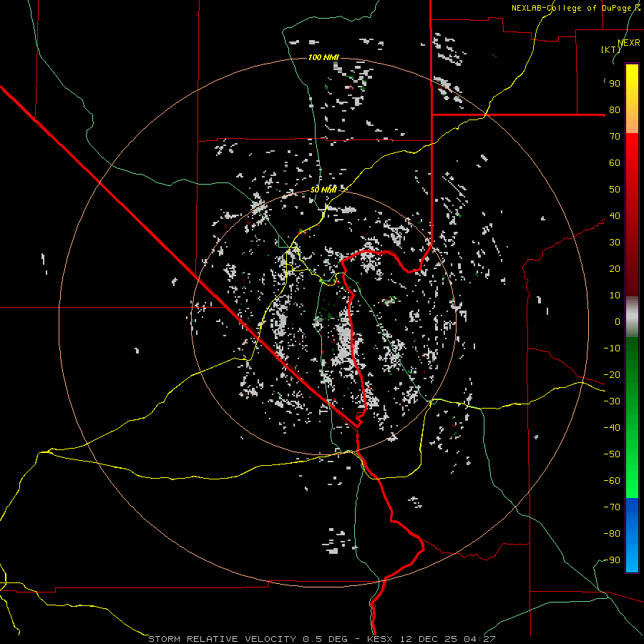Click the NEXLAB-College of DuPage credit text
The height and width of the screenshot is (644, 644).
tap(575, 8)
